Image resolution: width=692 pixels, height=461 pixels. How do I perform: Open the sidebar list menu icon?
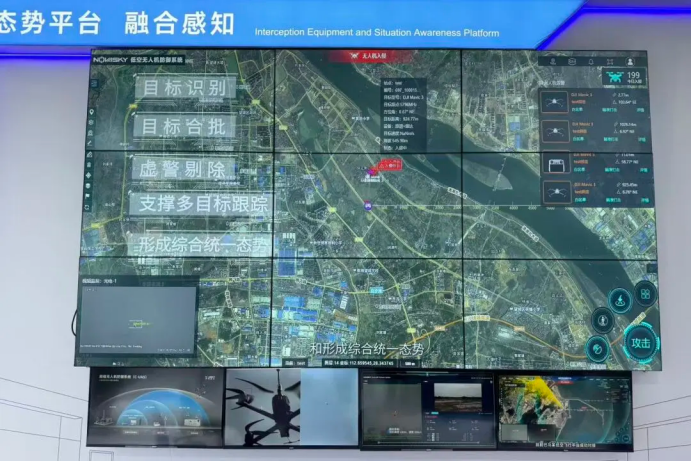click(94, 83)
